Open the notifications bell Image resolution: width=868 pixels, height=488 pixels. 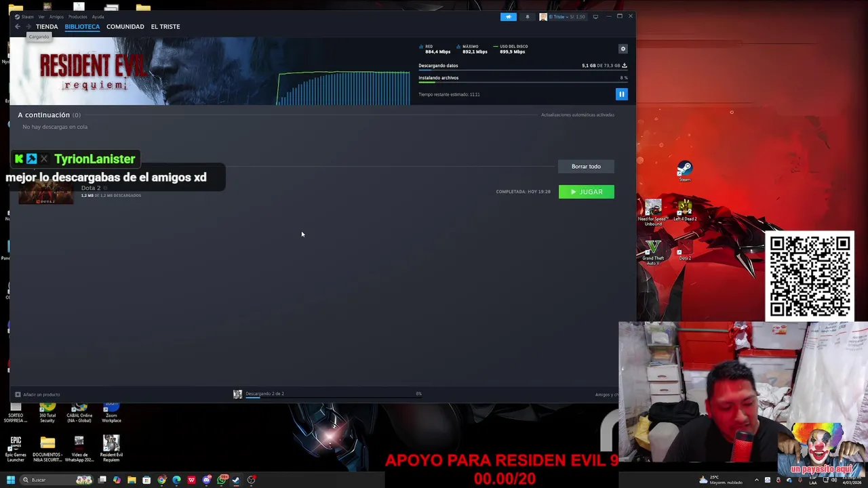(x=527, y=16)
